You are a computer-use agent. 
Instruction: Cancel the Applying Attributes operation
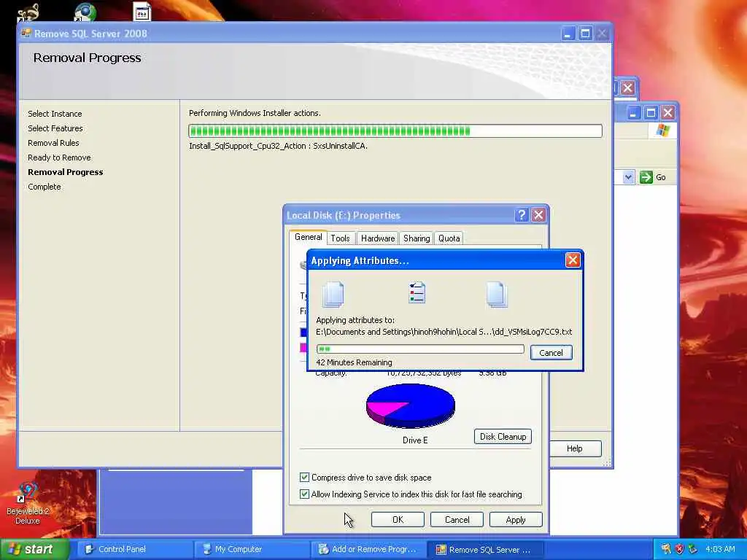pyautogui.click(x=551, y=353)
